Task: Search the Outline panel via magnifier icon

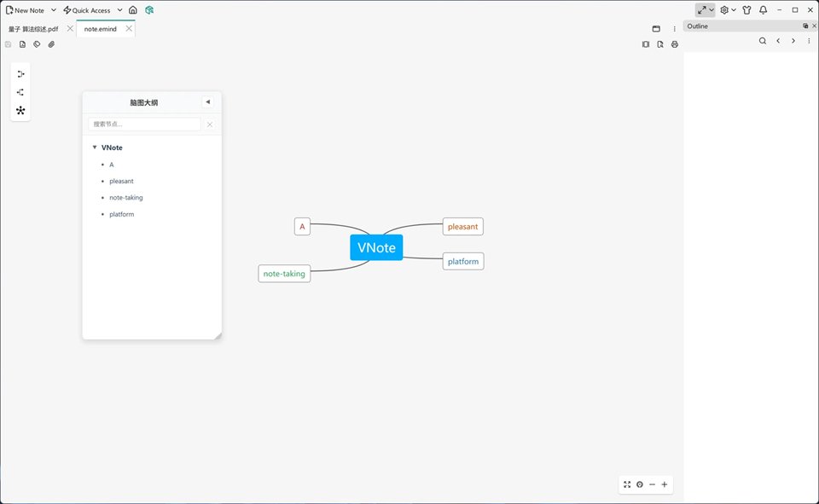Action: pos(763,41)
